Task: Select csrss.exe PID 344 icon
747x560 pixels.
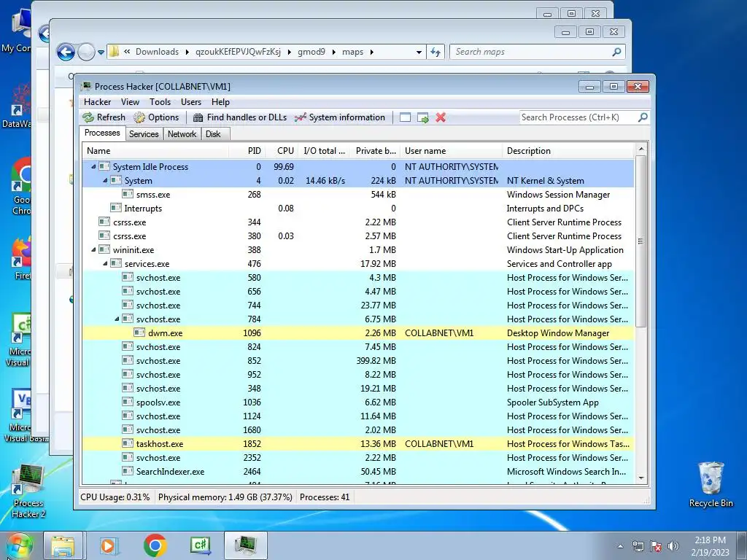Action: 104,222
